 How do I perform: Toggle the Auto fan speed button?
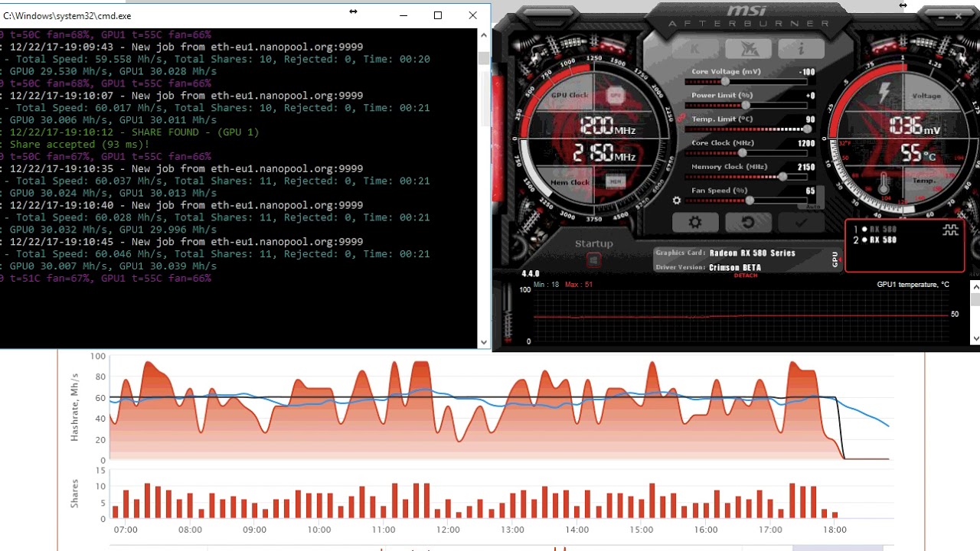pos(812,207)
